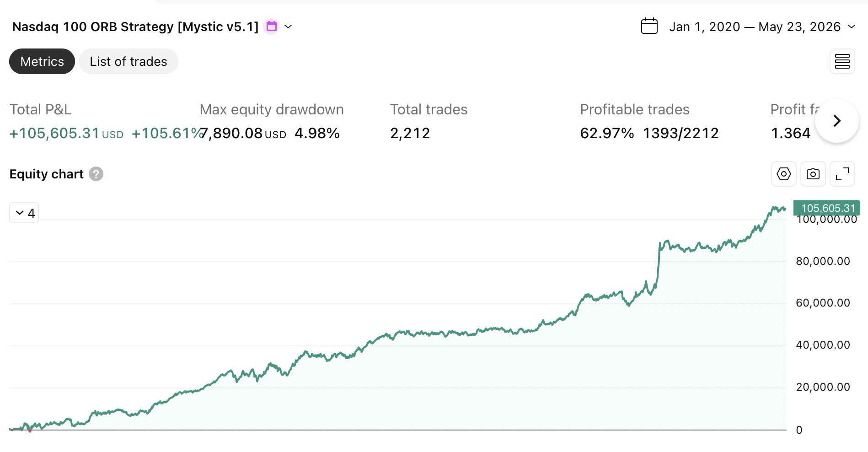Select the drawdown value 7,890.08

click(x=231, y=133)
